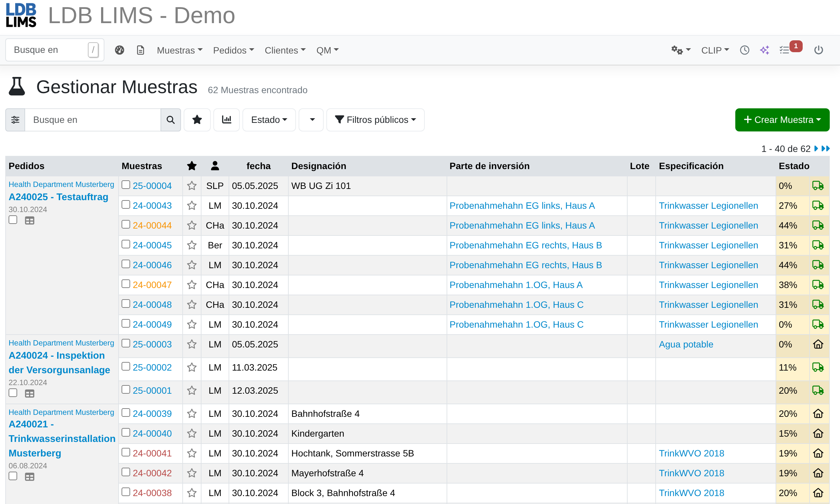Viewport: 840px width, 504px height.
Task: Open the clock history icon
Action: coord(745,50)
